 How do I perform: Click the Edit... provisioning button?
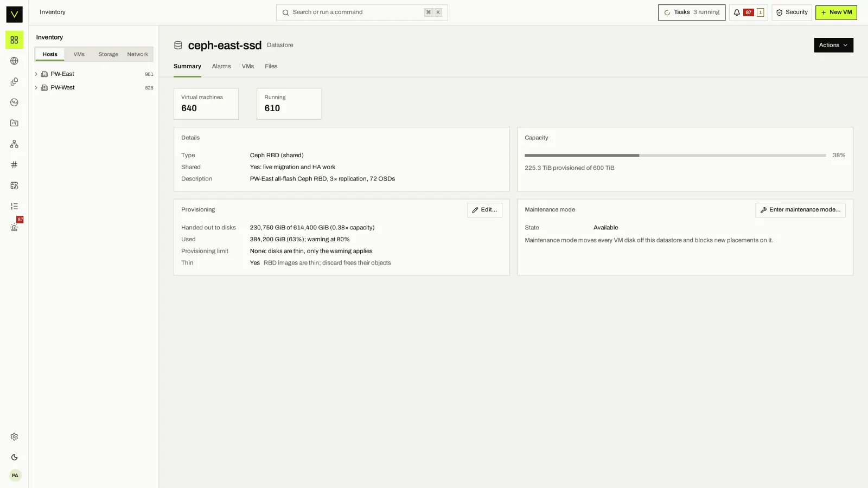[484, 210]
